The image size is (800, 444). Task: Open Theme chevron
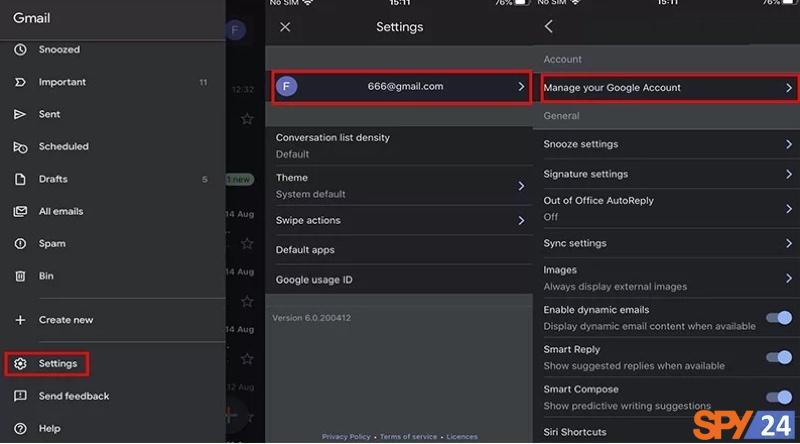(521, 186)
